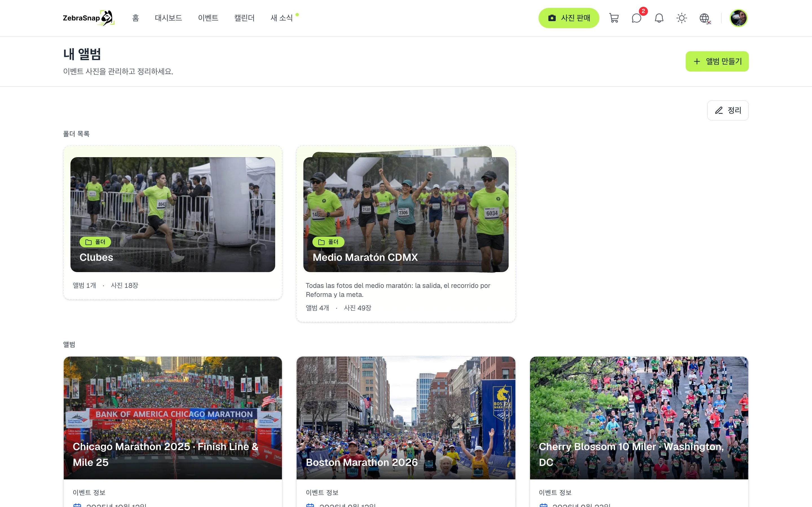Image resolution: width=812 pixels, height=507 pixels.
Task: Open the shopping cart icon
Action: tap(614, 18)
